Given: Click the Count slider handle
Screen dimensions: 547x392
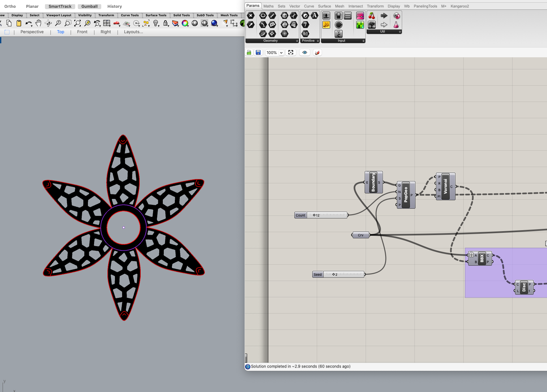Looking at the screenshot, I should click(x=314, y=215).
